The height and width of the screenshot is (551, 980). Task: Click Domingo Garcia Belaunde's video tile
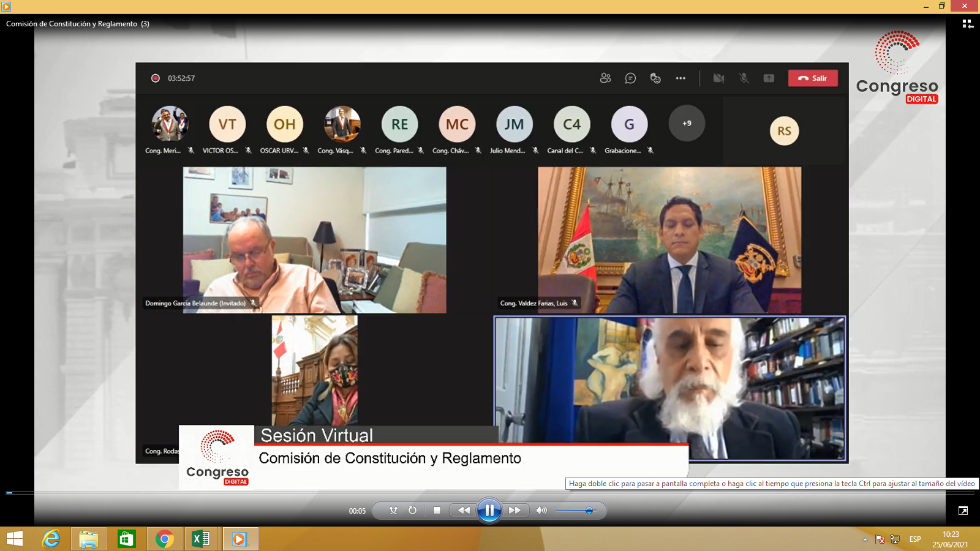[314, 240]
